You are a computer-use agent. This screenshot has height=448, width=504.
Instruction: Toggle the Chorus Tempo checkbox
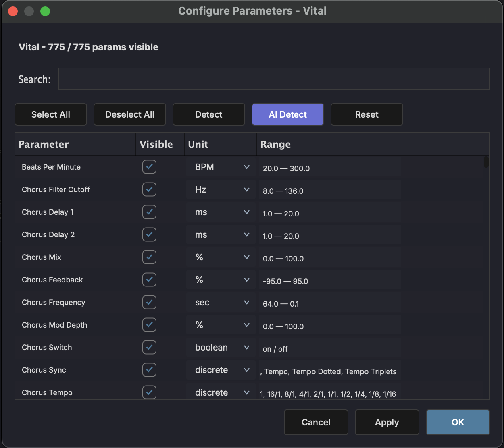tap(149, 392)
